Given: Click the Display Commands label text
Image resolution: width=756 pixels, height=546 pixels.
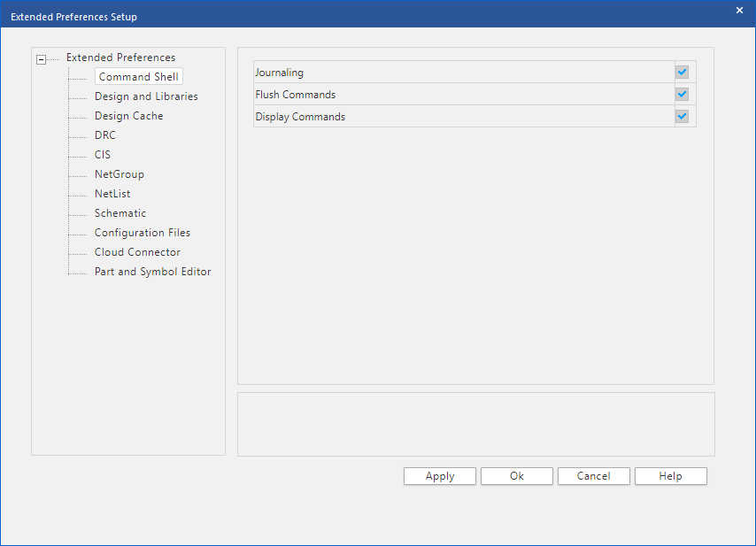Looking at the screenshot, I should 300,117.
